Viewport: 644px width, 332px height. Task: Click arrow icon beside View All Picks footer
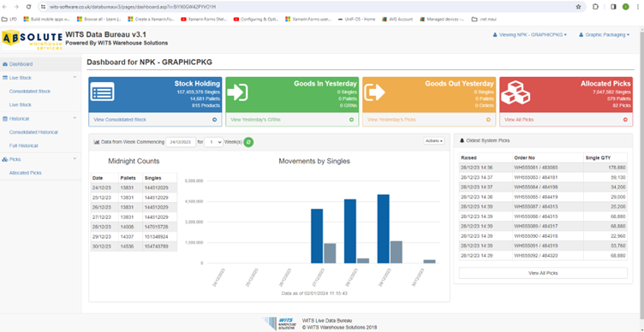pos(625,120)
